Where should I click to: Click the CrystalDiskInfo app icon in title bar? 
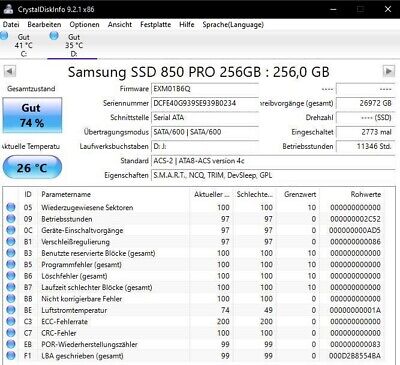click(8, 9)
